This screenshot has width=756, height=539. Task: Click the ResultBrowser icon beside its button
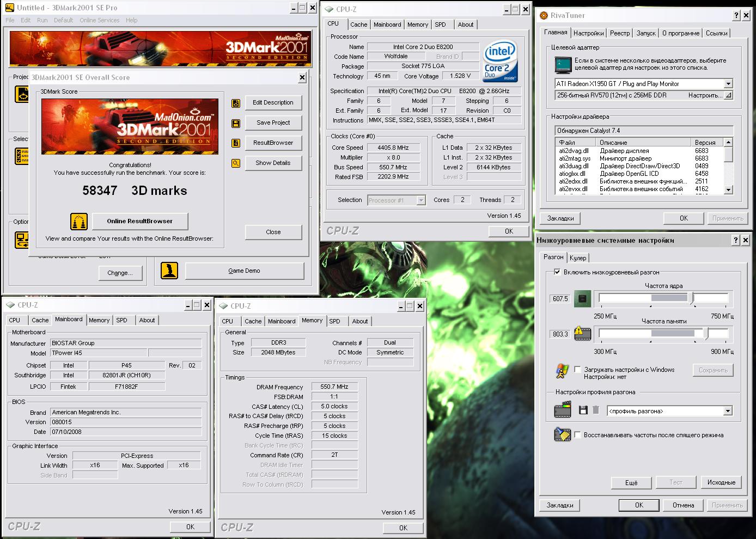[236, 143]
